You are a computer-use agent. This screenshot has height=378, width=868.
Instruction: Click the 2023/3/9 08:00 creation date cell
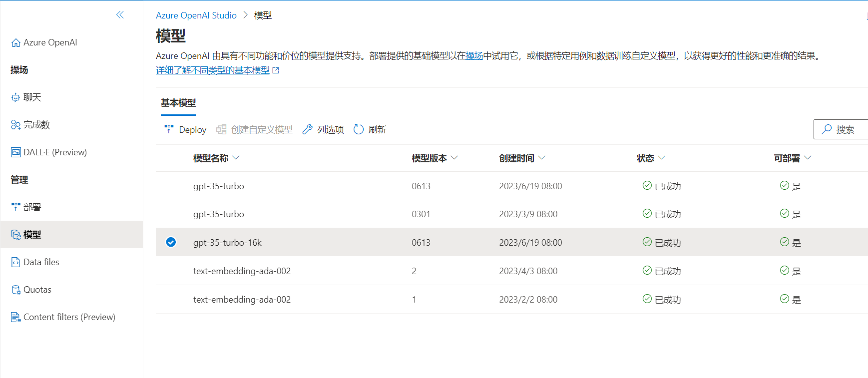coord(528,214)
